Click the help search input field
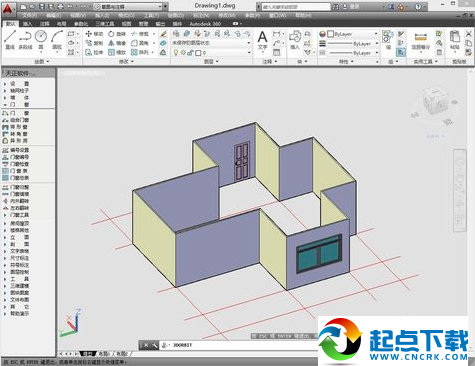 click(x=296, y=7)
